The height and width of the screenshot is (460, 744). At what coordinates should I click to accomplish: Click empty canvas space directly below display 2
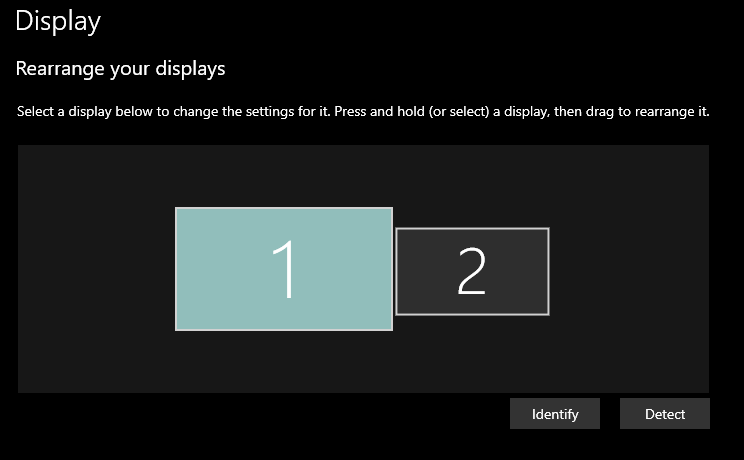pos(472,355)
